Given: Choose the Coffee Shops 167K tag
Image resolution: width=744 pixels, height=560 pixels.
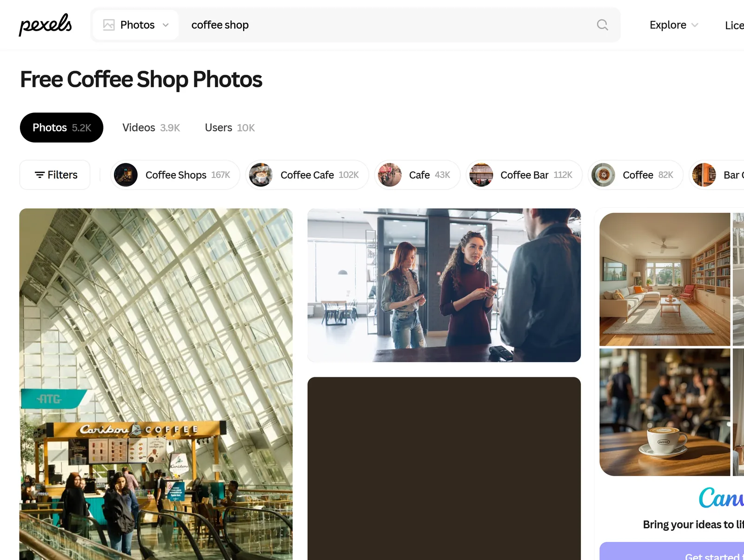Looking at the screenshot, I should click(x=175, y=175).
